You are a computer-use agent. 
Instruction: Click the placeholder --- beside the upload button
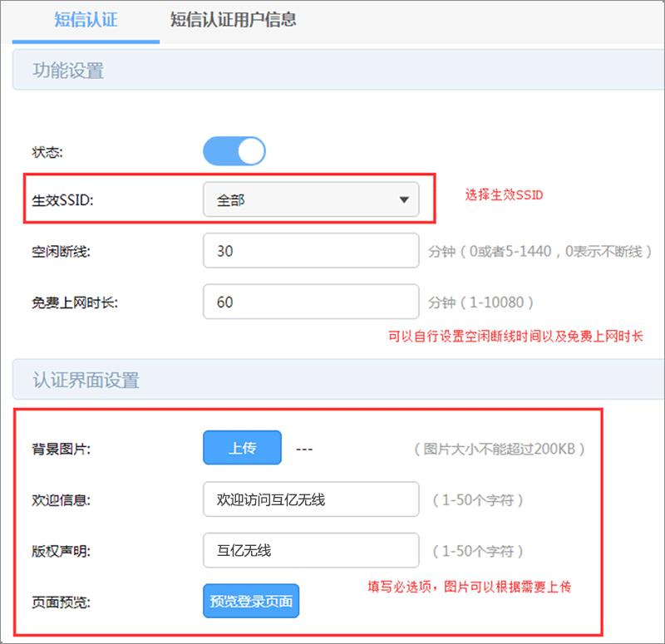(303, 448)
